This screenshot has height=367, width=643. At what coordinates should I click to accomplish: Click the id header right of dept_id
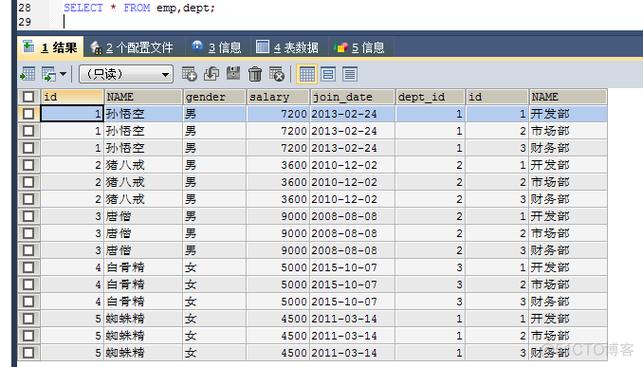coord(497,97)
